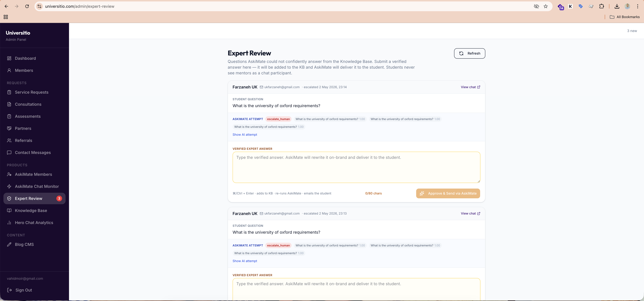Open Chrome profile avatar
This screenshot has height=301, width=644.
627,6
